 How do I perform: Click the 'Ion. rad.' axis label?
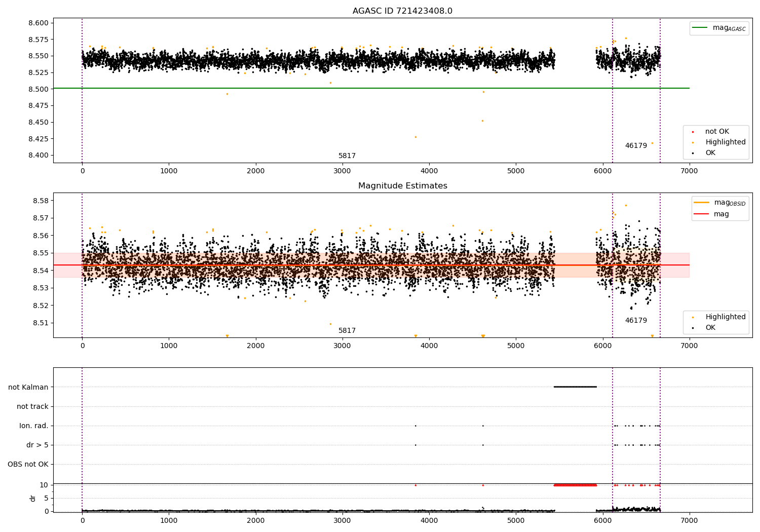coord(34,426)
